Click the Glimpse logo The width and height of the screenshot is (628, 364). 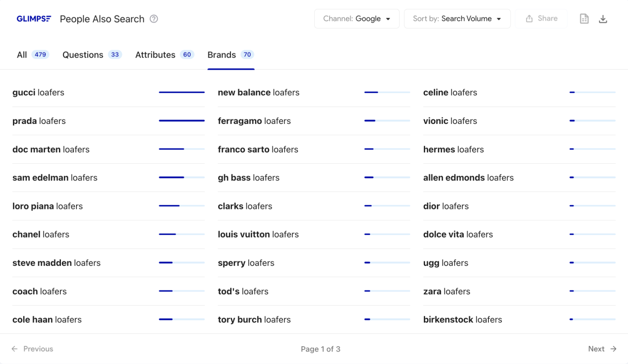tap(34, 19)
